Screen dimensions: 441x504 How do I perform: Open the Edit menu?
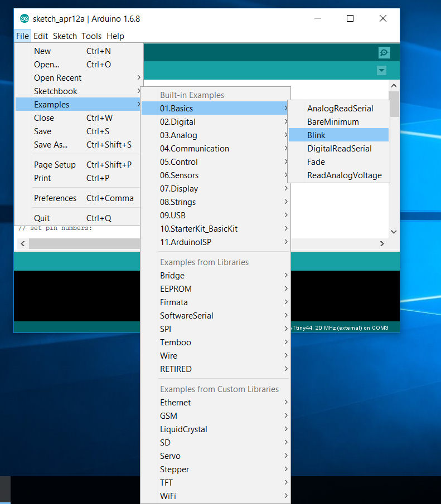(x=41, y=36)
